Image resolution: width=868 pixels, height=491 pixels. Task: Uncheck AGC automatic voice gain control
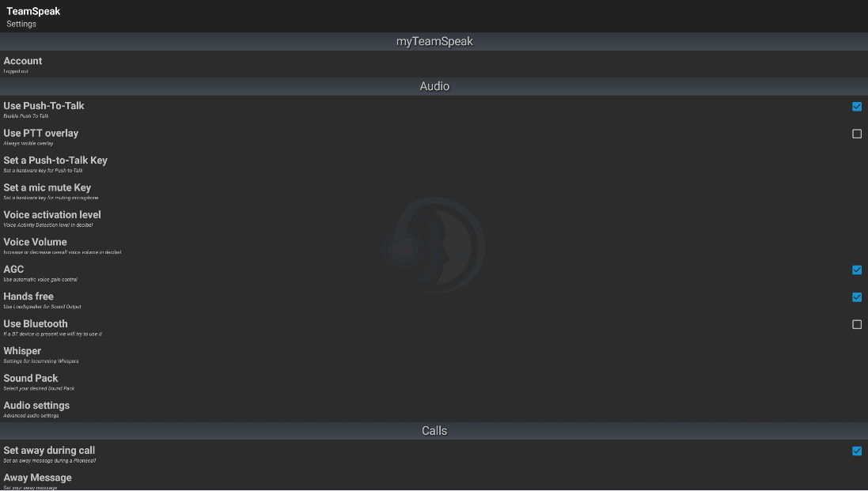(x=856, y=270)
